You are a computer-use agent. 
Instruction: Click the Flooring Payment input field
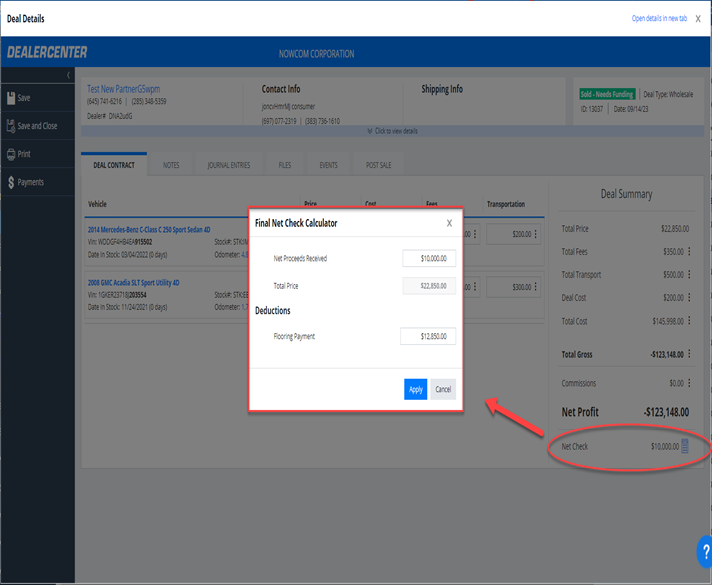[428, 336]
